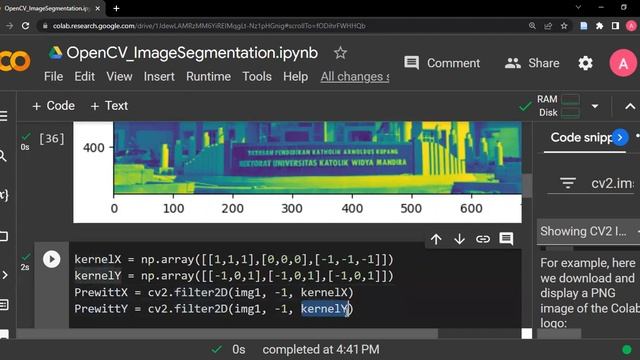
Task: Click the All changes saved link
Action: pyautogui.click(x=355, y=77)
